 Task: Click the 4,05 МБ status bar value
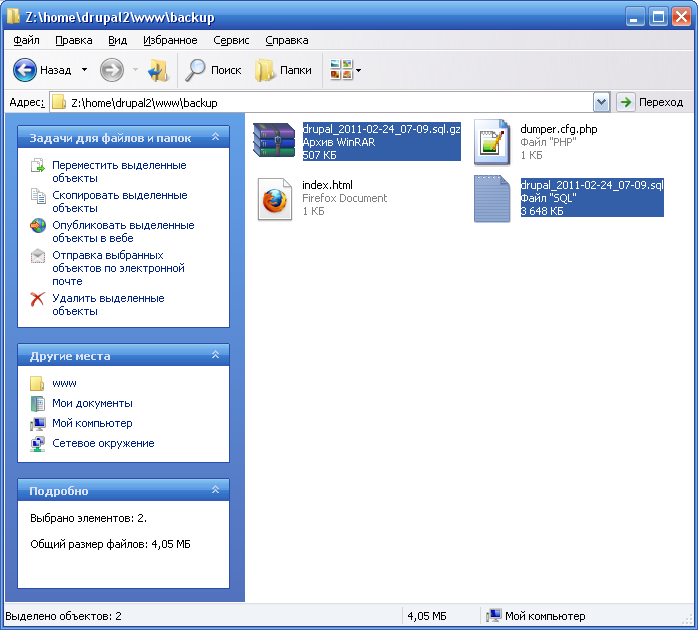point(426,616)
